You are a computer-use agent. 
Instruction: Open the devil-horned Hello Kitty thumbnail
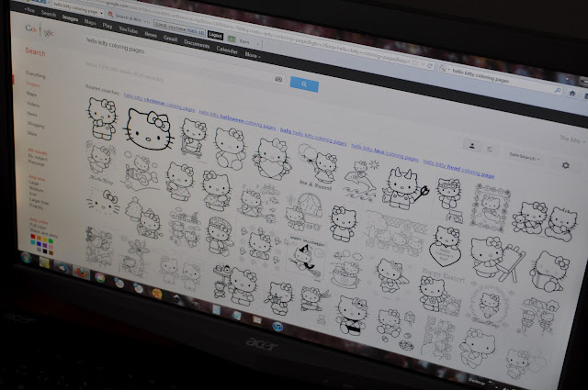(x=405, y=188)
